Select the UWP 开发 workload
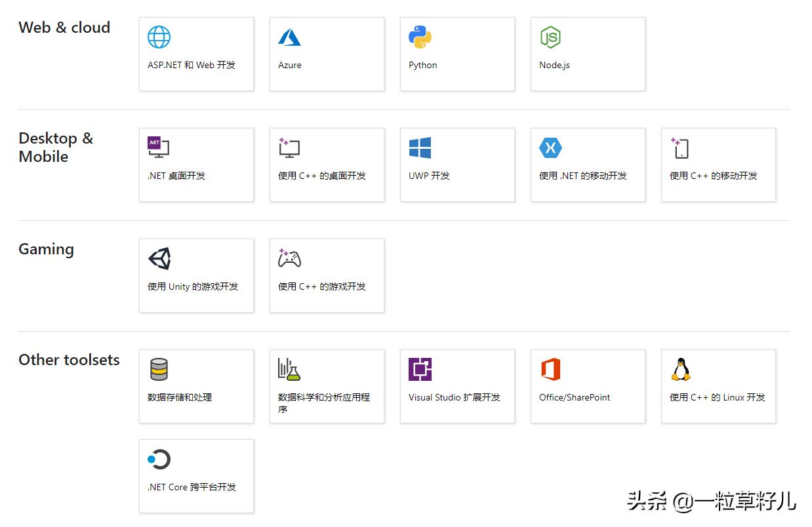The image size is (812, 527). click(457, 165)
